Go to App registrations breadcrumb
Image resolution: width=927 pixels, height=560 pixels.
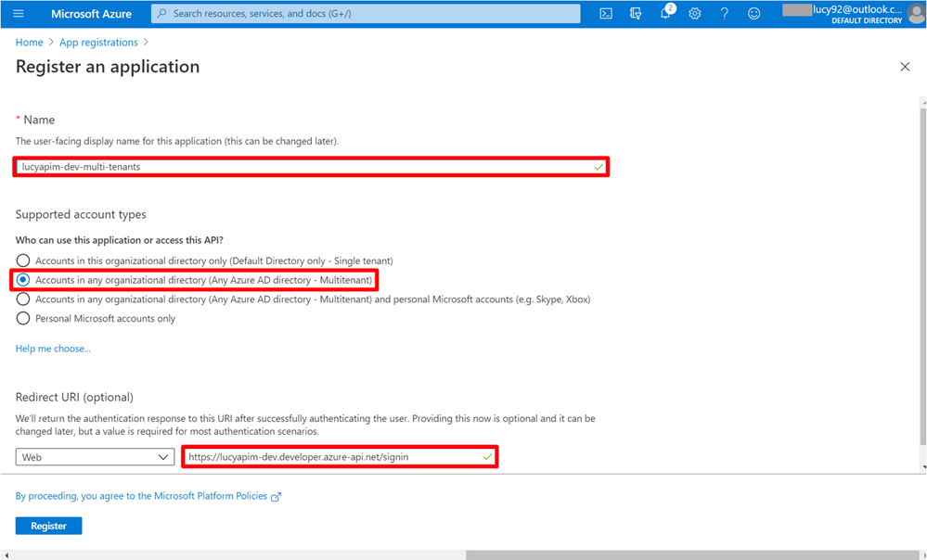pos(98,43)
